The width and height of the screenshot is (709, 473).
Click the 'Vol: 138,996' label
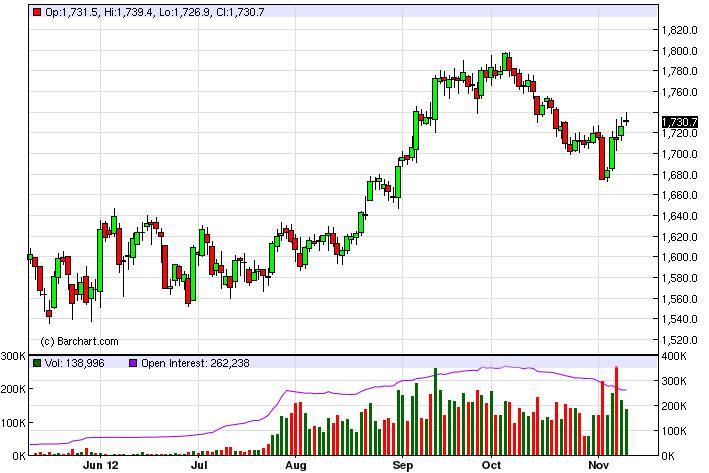74,363
